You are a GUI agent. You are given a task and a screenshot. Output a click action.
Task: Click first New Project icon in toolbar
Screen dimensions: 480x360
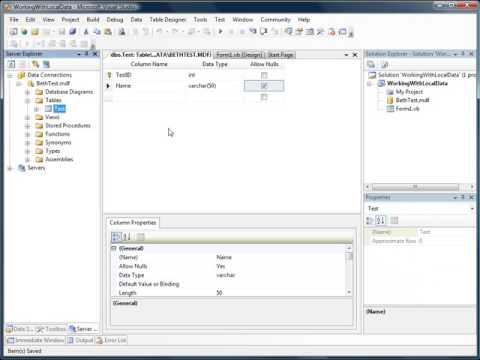coord(13,32)
